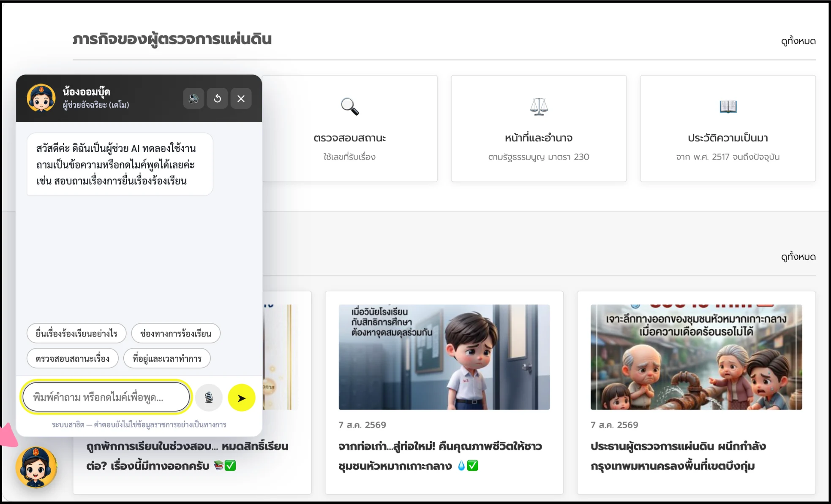The image size is (831, 504).
Task: Click the 7 ส.ค. 2569 date under water pipe image
Action: click(615, 425)
